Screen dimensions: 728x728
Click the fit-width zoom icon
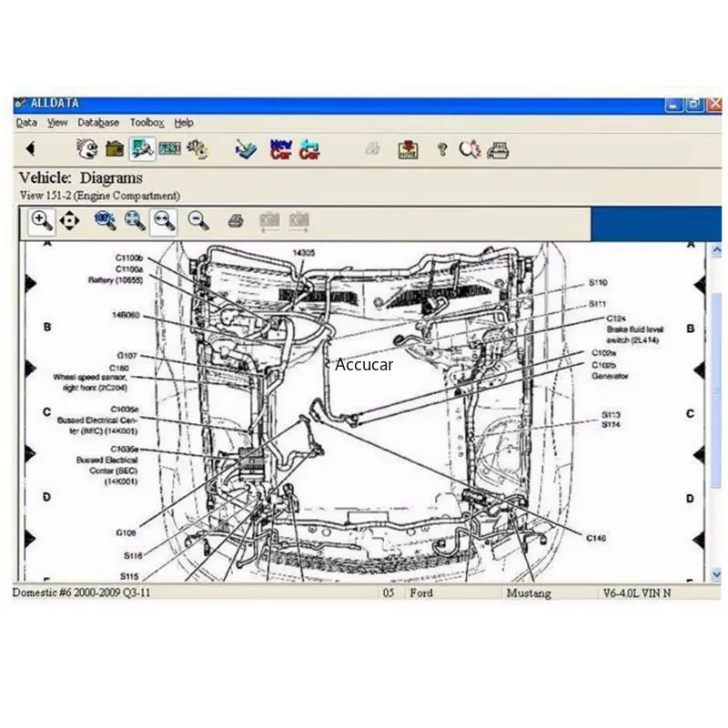[164, 221]
